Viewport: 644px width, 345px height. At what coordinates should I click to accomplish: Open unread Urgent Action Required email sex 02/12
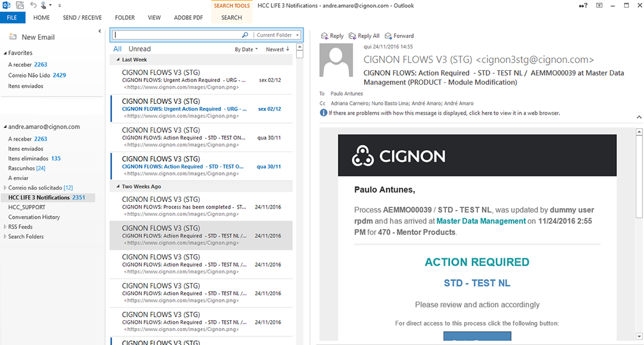202,109
